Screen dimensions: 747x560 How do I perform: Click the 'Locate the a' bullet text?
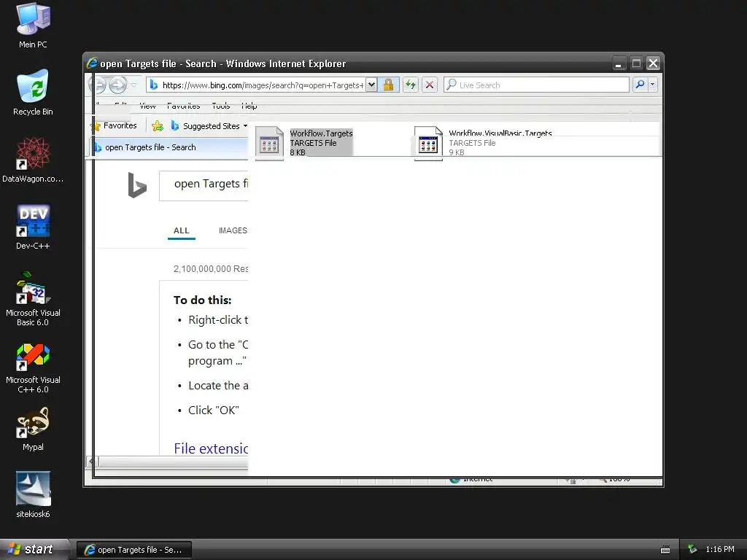[218, 385]
